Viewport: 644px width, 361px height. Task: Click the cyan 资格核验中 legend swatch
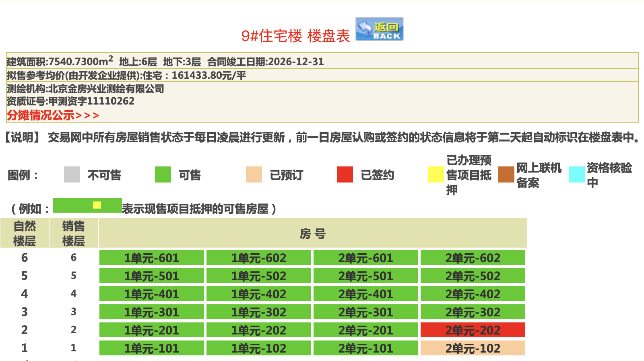point(576,174)
